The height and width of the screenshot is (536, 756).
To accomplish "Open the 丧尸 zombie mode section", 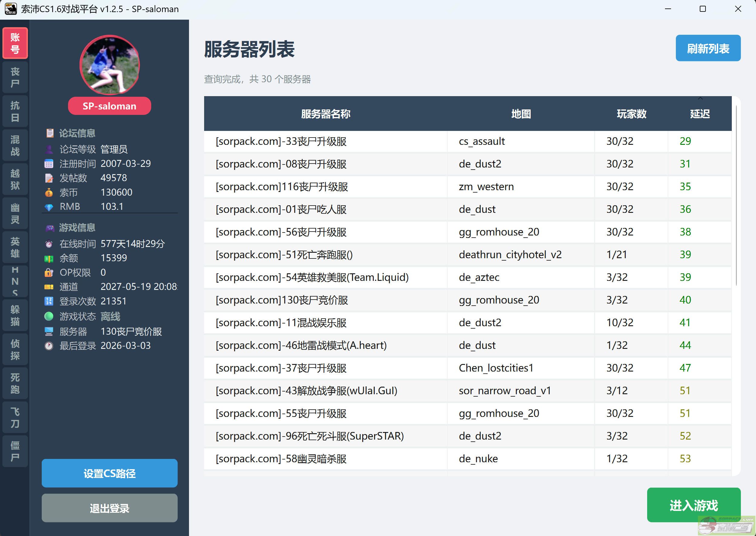I will (15, 76).
